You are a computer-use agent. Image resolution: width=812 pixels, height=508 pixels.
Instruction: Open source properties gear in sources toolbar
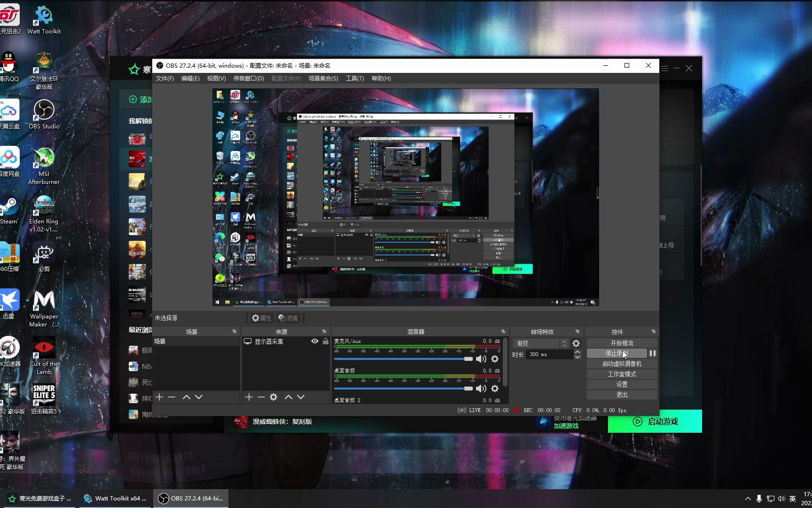click(273, 397)
